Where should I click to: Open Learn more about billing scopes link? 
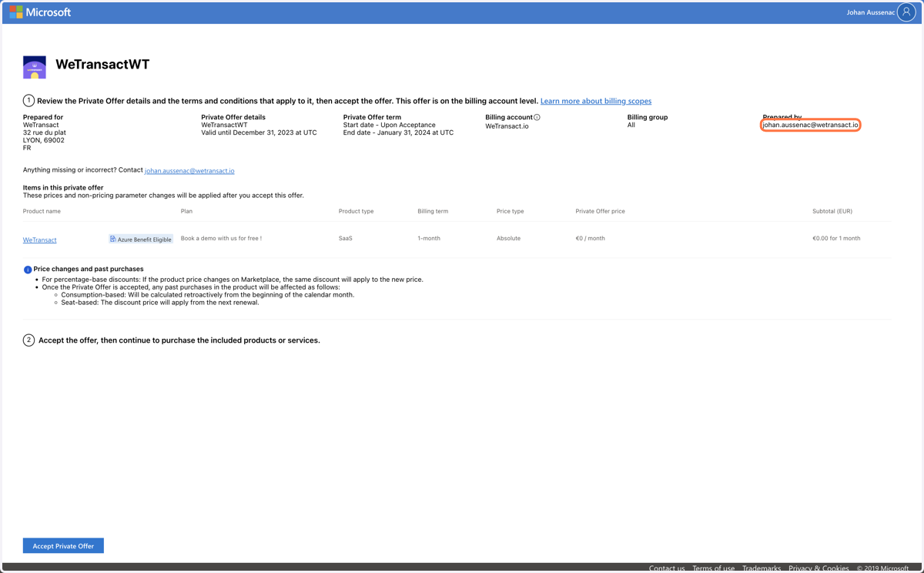click(x=596, y=101)
